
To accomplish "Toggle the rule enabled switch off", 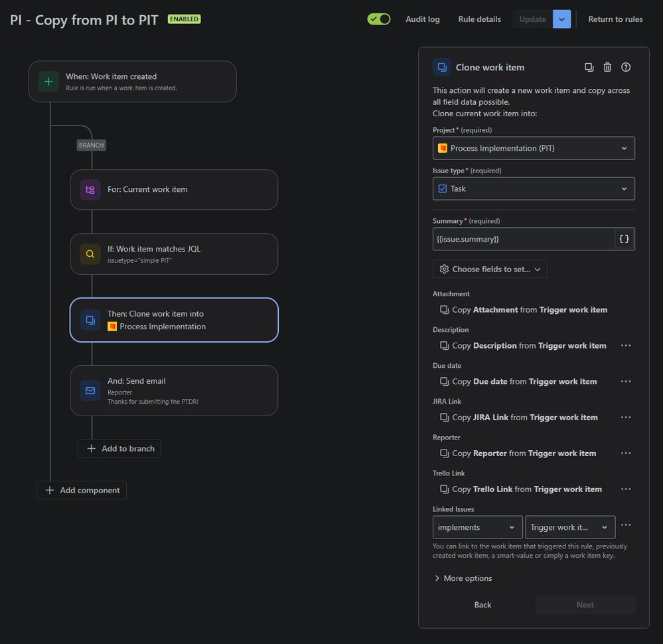I will coord(379,19).
